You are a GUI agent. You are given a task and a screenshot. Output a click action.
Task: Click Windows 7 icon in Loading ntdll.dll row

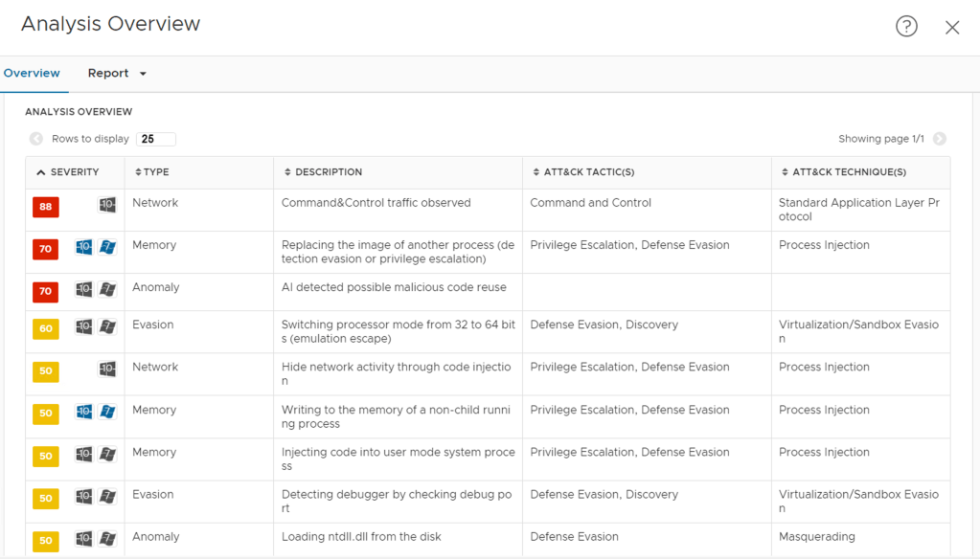point(107,539)
